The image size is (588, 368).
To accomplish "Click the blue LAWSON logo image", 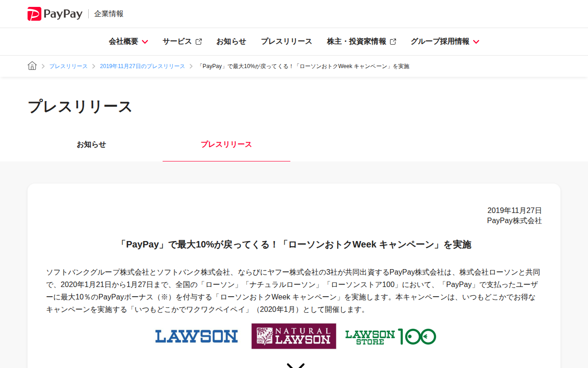I will [x=197, y=336].
